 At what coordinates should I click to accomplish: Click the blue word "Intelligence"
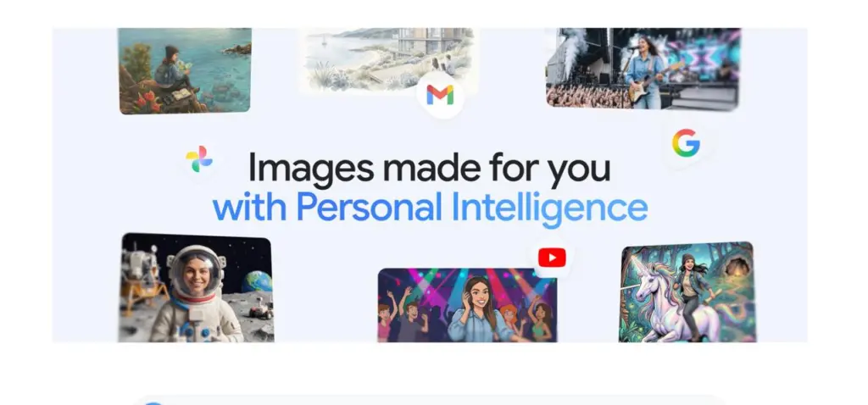click(x=549, y=209)
